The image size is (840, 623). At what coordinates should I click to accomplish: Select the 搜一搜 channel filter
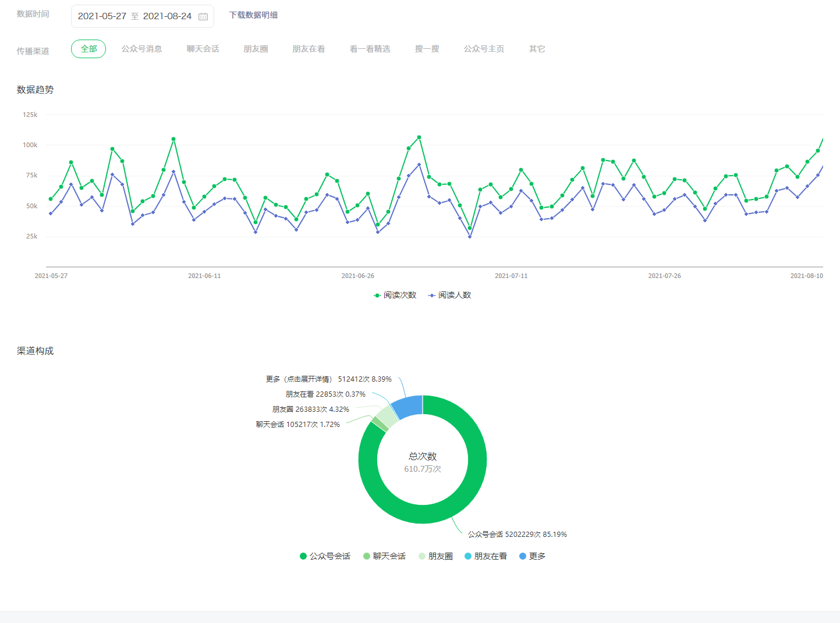coord(427,49)
